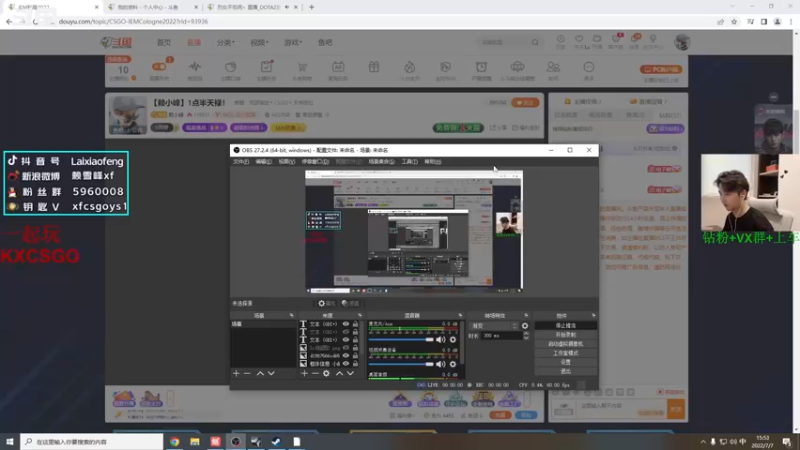The height and width of the screenshot is (450, 800).
Task: Open the gift box icon in streamer toolbar
Action: click(374, 67)
